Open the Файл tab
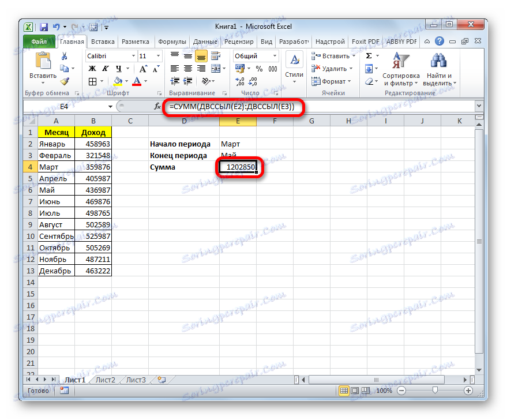Screen dimensions: 507x420 pos(39,42)
